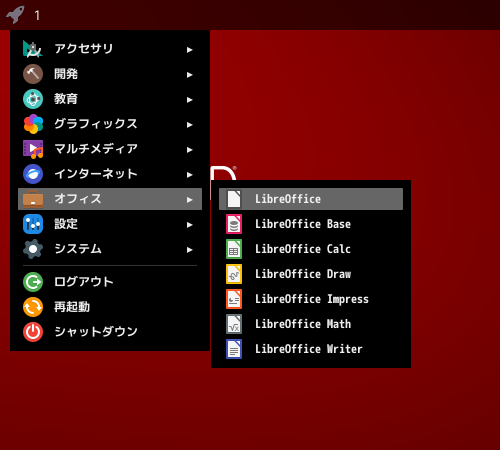The height and width of the screenshot is (450, 500).
Task: Launch LibreOffice Writer from submenu
Action: [x=311, y=349]
